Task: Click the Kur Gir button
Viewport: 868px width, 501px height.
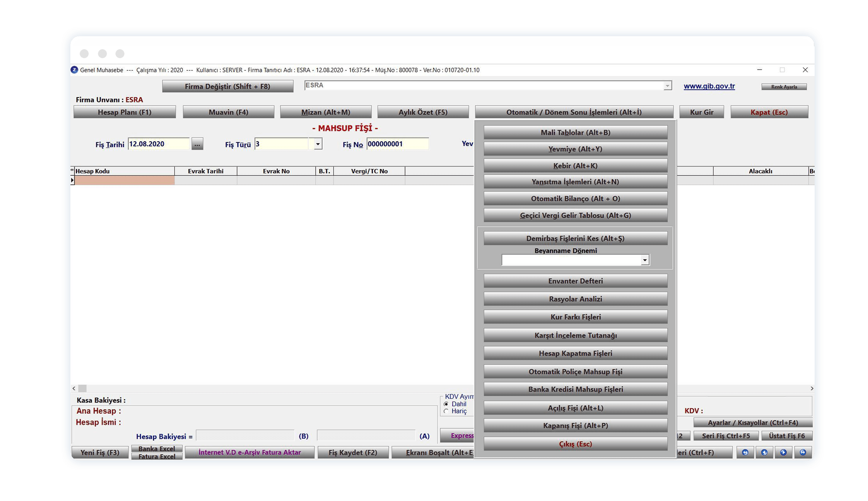Action: click(x=702, y=112)
